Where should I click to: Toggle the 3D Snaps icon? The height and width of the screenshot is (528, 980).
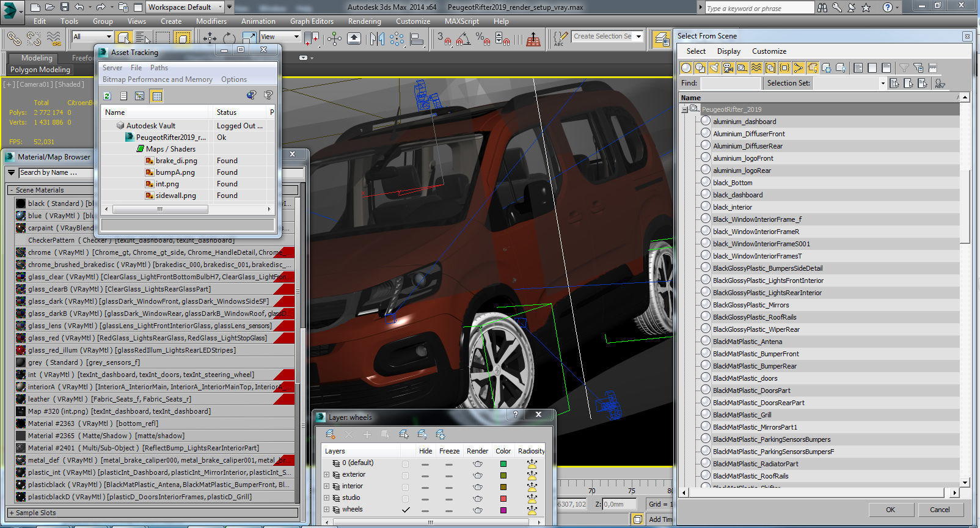point(444,38)
